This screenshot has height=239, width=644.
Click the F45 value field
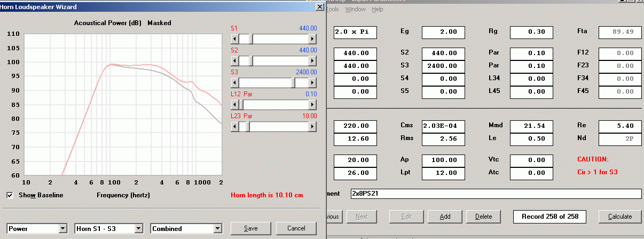coord(620,92)
